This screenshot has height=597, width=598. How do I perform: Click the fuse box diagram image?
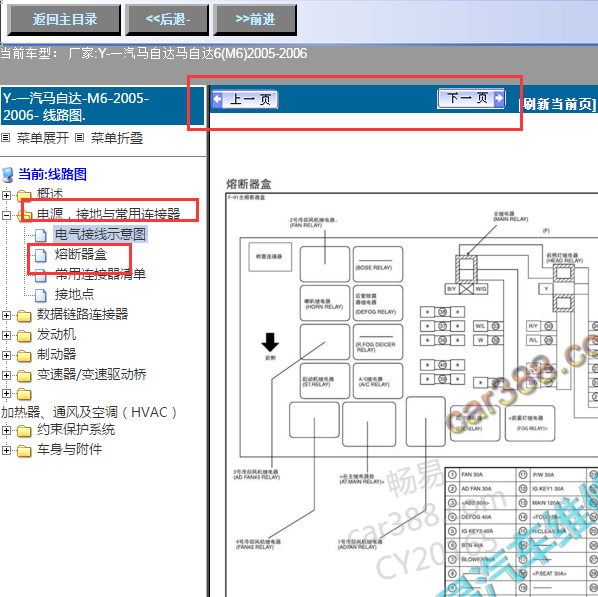click(412, 395)
